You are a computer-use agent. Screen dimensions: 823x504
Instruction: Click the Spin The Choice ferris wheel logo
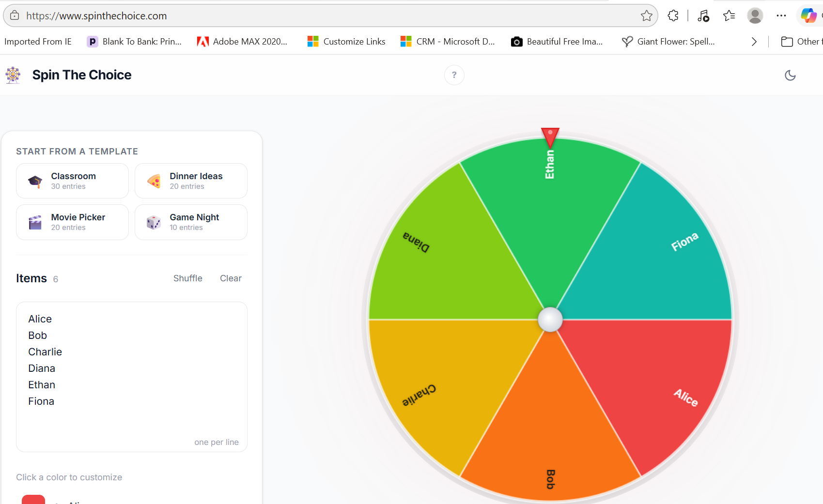[x=13, y=75]
